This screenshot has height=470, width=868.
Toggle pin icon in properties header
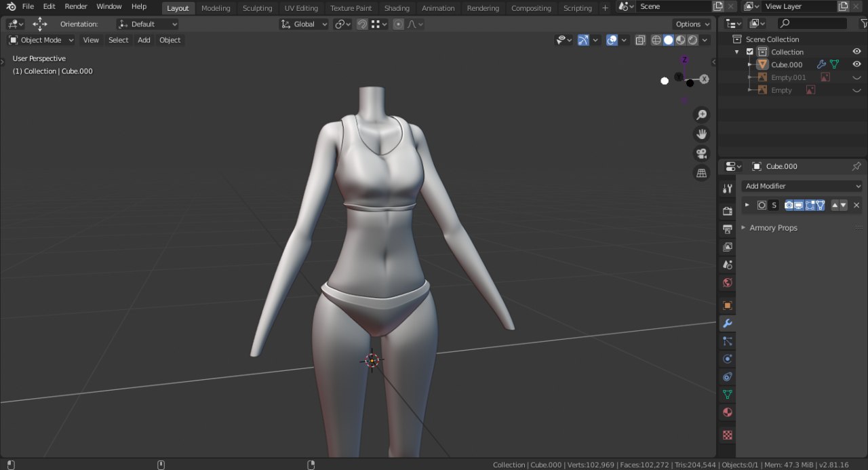[856, 166]
